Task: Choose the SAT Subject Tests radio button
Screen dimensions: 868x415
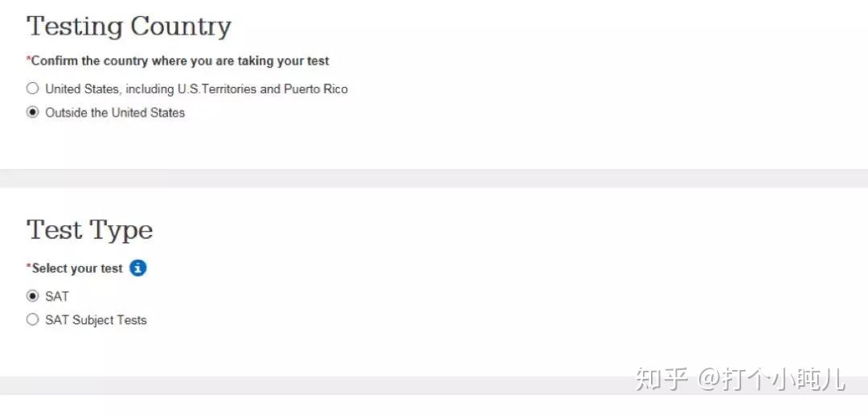Action: tap(32, 319)
